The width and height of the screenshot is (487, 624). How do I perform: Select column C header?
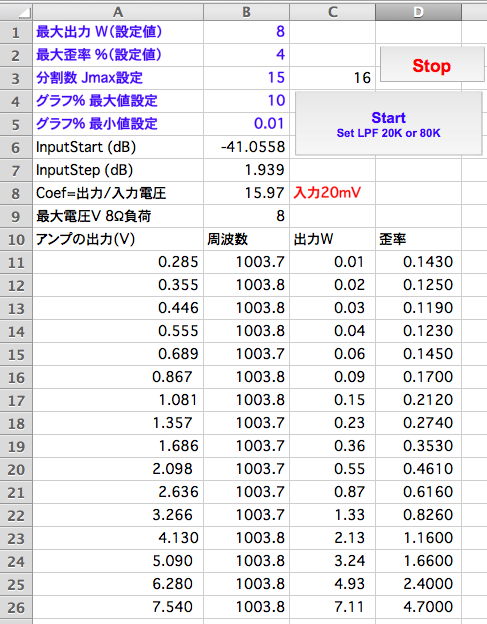pos(332,12)
